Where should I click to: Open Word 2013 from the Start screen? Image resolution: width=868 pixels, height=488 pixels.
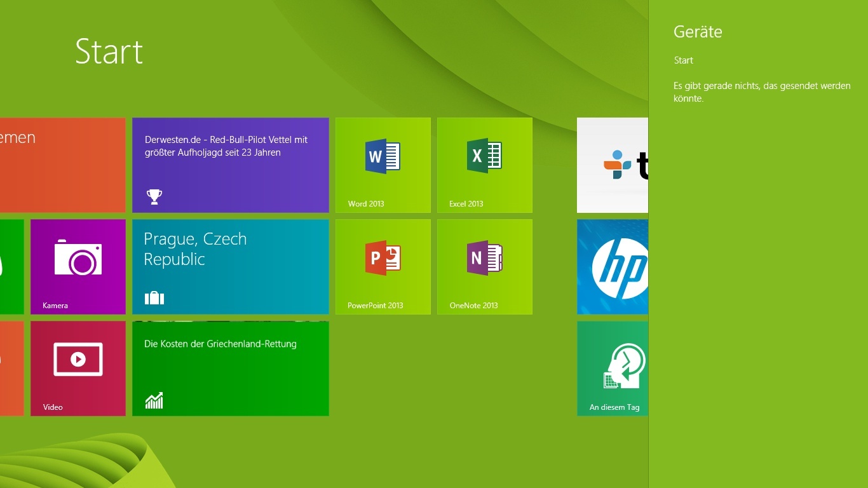coord(383,165)
